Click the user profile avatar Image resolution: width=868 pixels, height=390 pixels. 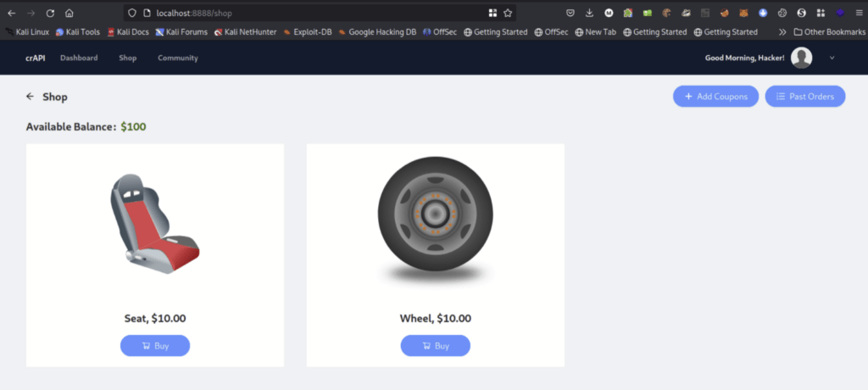(x=801, y=58)
